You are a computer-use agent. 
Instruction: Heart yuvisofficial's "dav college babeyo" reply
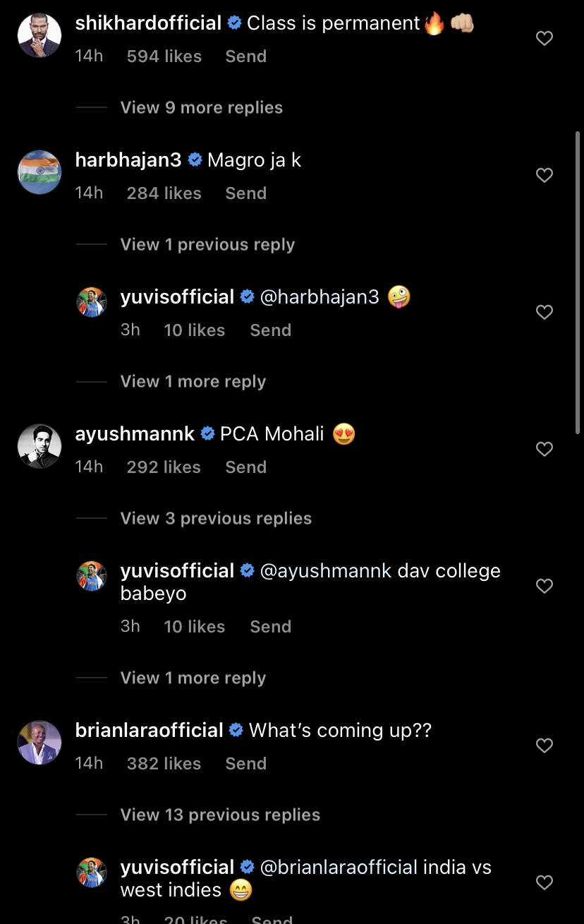point(544,586)
